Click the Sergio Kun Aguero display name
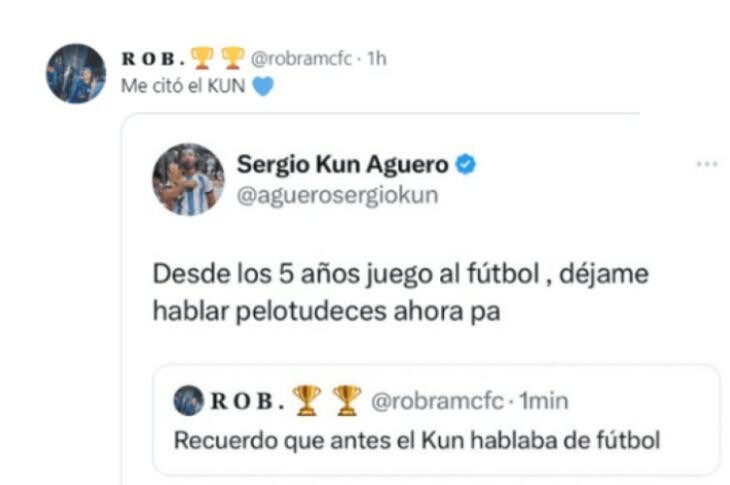The height and width of the screenshot is (485, 730). pos(343,164)
